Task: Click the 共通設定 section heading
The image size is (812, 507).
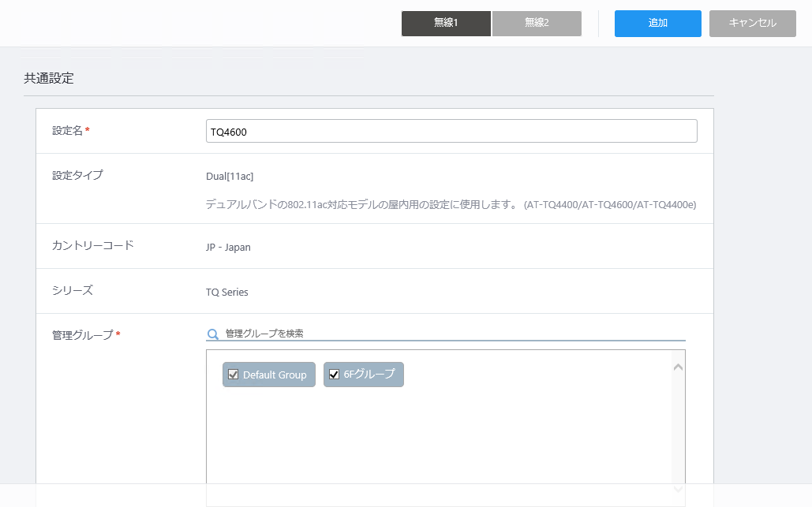Action: [x=49, y=78]
